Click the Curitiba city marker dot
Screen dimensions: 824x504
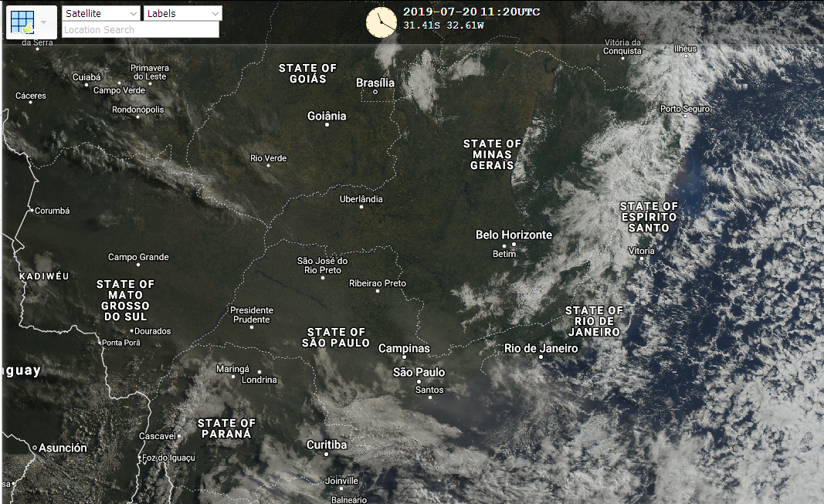click(x=327, y=455)
